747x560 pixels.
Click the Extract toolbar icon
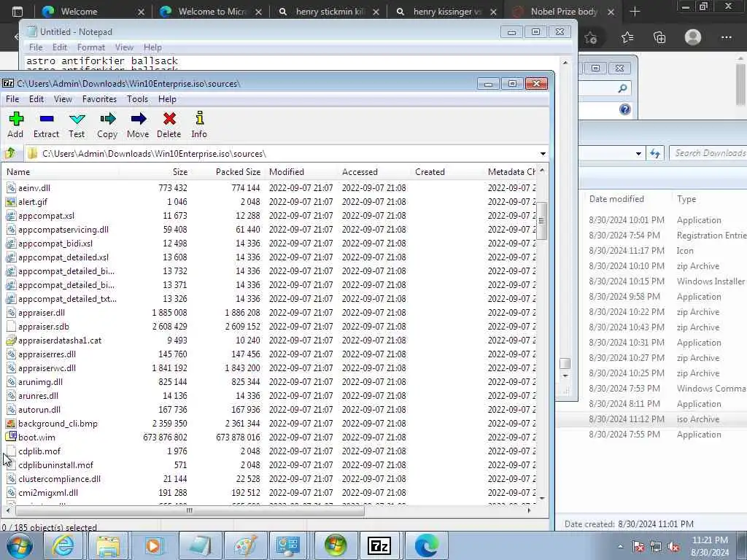[46, 125]
